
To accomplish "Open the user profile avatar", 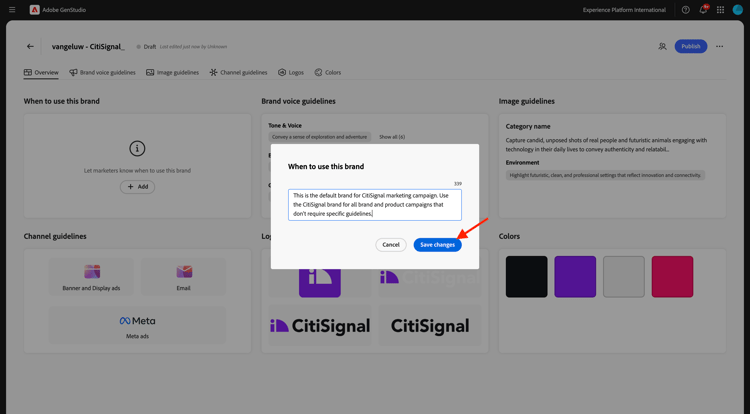I will pos(738,10).
